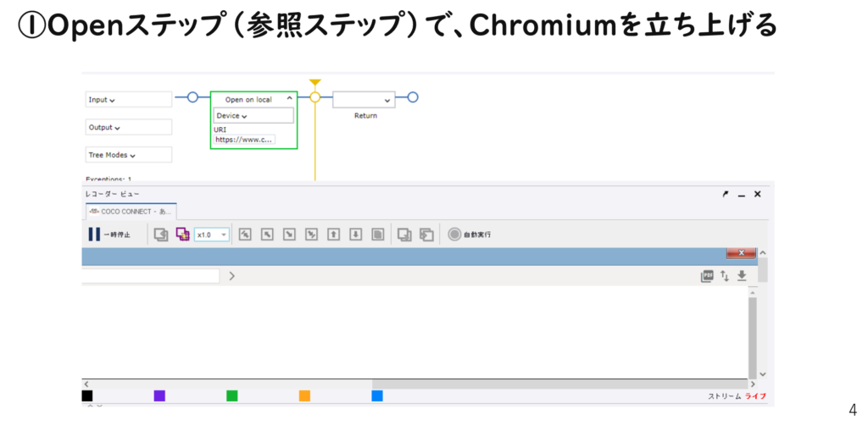Click the ストリーム stream link
868x431 pixels.
pyautogui.click(x=724, y=396)
